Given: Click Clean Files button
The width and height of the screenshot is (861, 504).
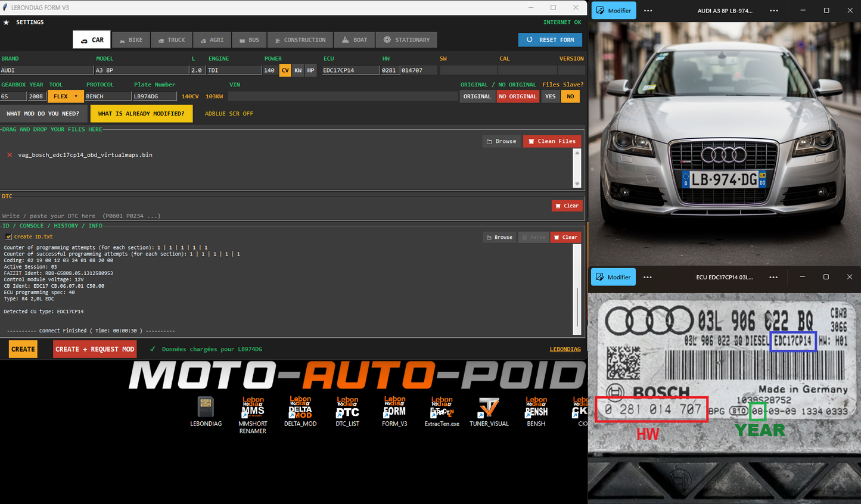Looking at the screenshot, I should click(552, 141).
